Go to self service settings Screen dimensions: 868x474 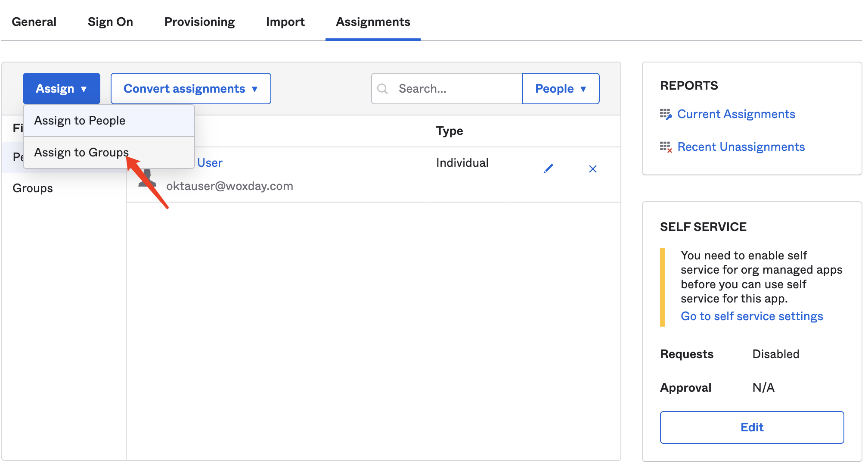click(x=752, y=316)
